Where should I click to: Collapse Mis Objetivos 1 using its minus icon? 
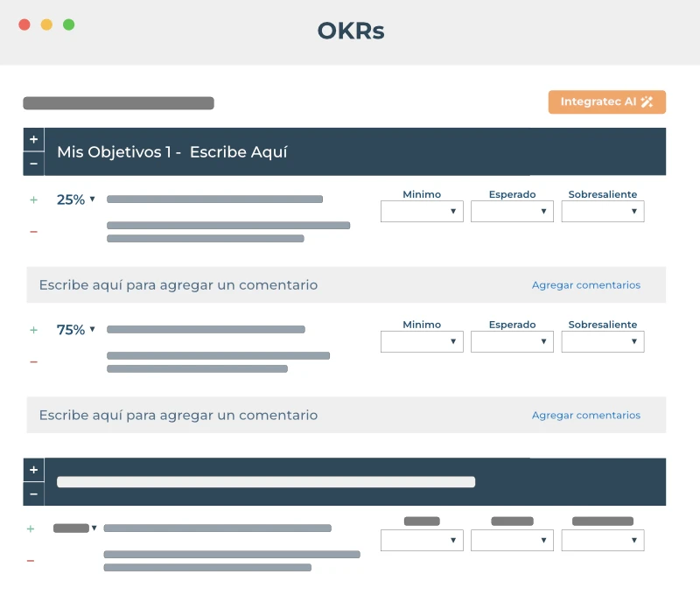33,163
